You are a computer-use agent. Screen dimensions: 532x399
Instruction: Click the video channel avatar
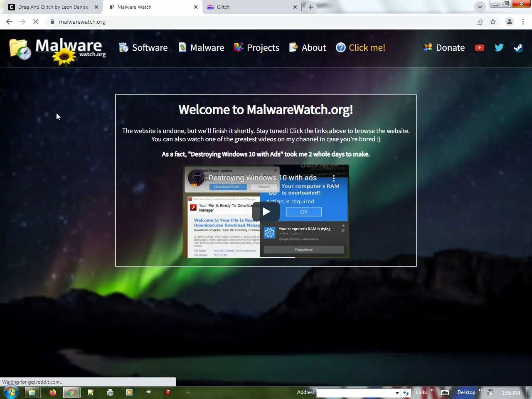pos(196,177)
